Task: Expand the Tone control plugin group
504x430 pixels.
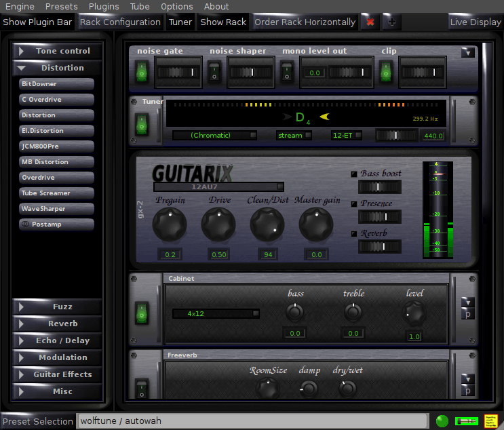Action: [x=57, y=51]
